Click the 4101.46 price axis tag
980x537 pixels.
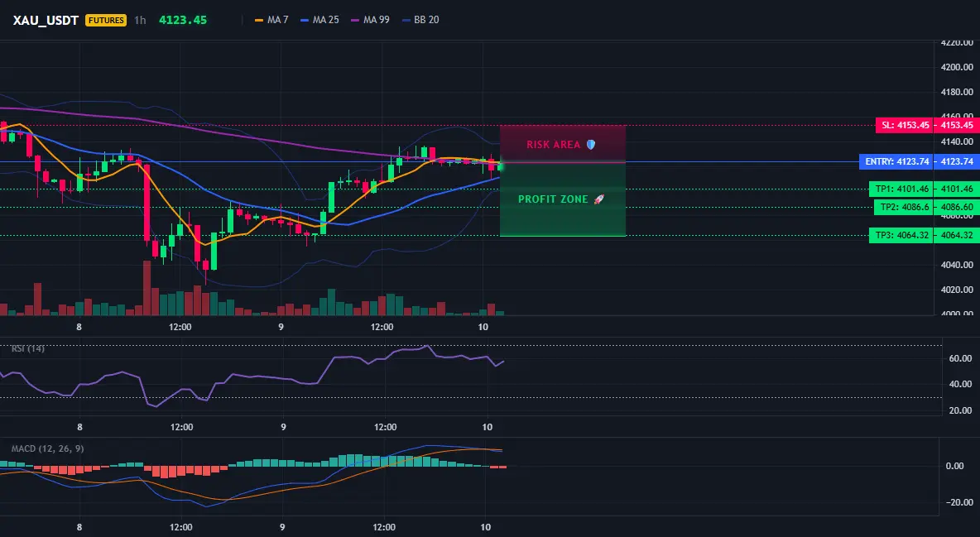click(957, 189)
